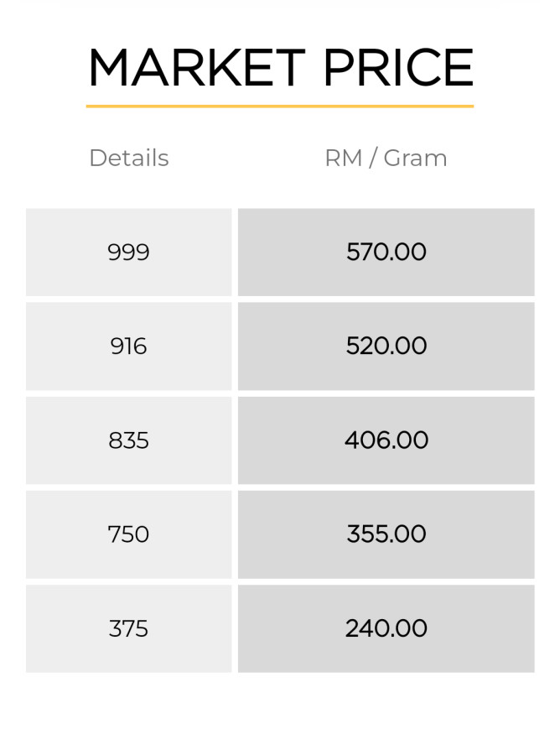Image resolution: width=560 pixels, height=755 pixels.
Task: Pick the 750 purity cell
Action: pyautogui.click(x=128, y=534)
